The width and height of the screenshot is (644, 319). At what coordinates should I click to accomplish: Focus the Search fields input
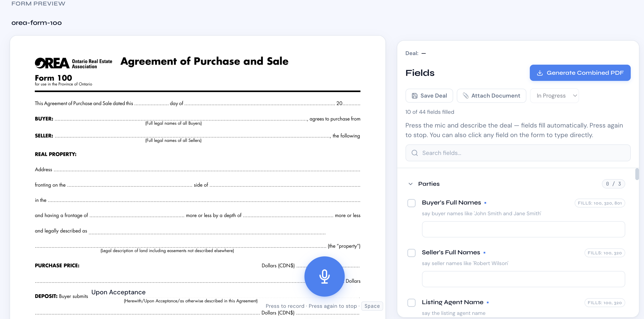point(518,153)
